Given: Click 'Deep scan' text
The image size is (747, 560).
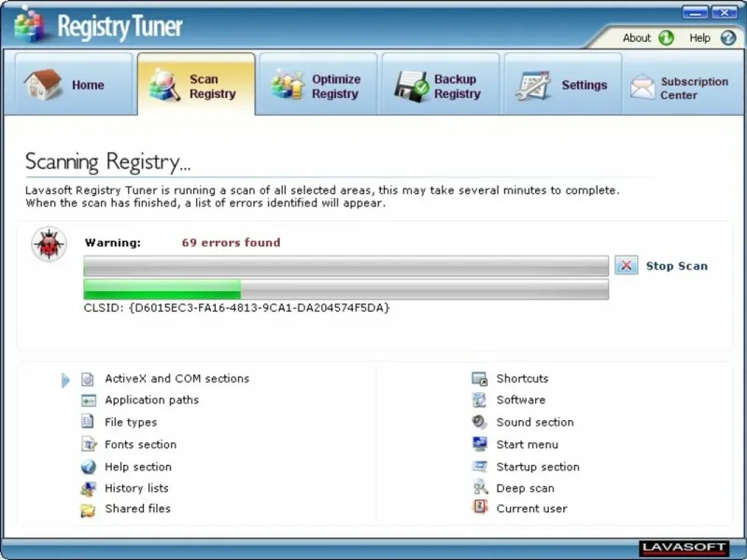Looking at the screenshot, I should click(525, 488).
